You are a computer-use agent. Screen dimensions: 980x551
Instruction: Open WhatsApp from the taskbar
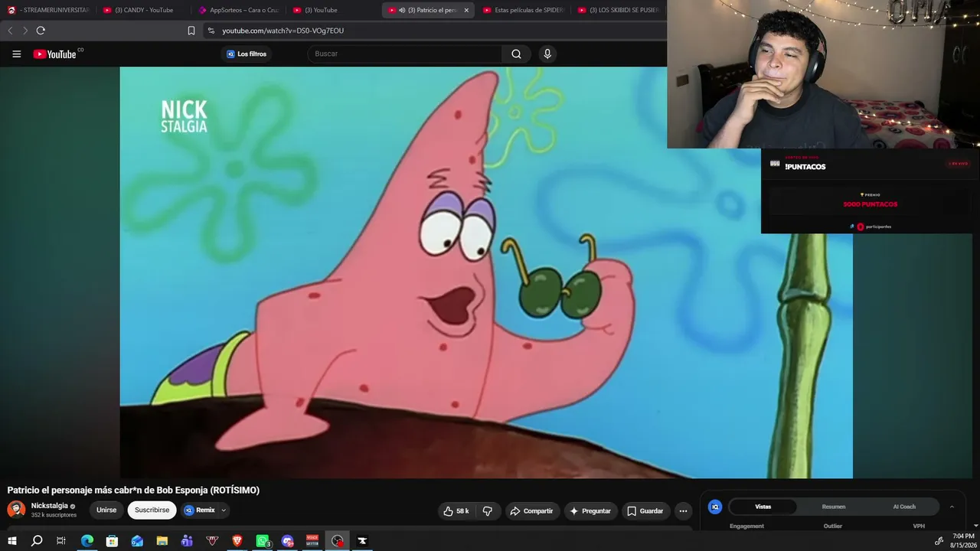pyautogui.click(x=263, y=541)
